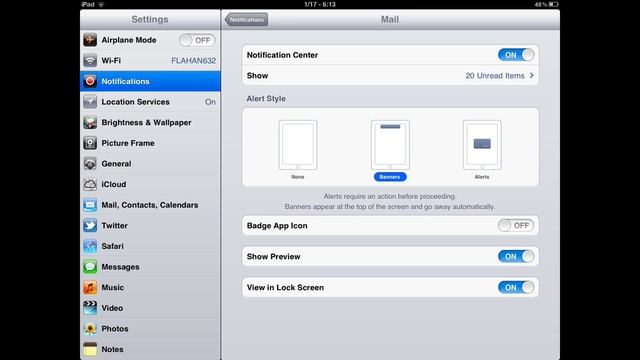Select Notifications in the settings list
The width and height of the screenshot is (640, 360).
click(150, 81)
